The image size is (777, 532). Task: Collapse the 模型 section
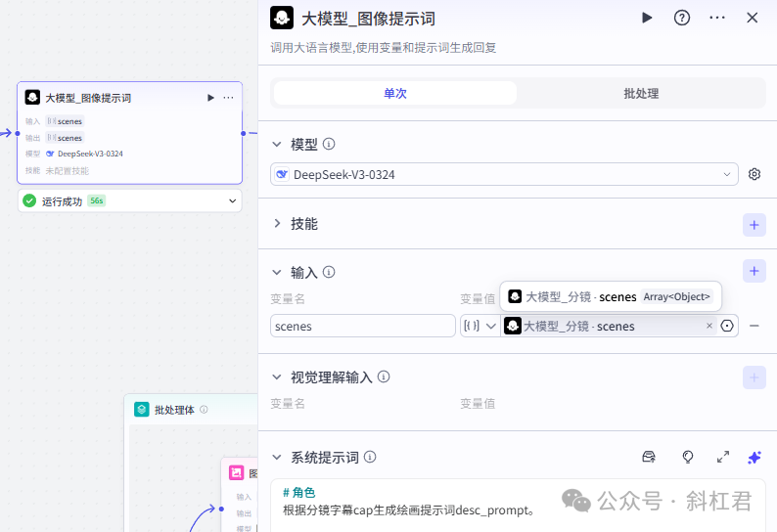tap(277, 144)
